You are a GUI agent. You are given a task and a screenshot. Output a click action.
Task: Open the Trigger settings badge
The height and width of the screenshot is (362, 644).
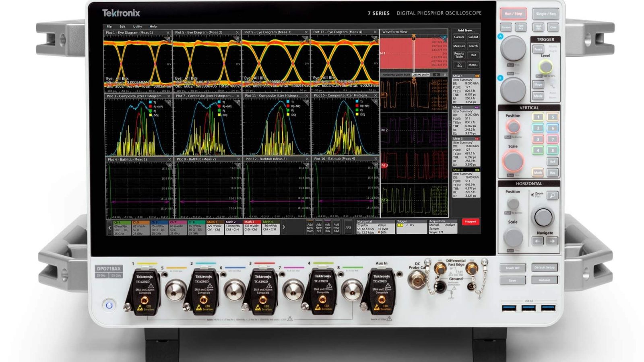coord(411,227)
